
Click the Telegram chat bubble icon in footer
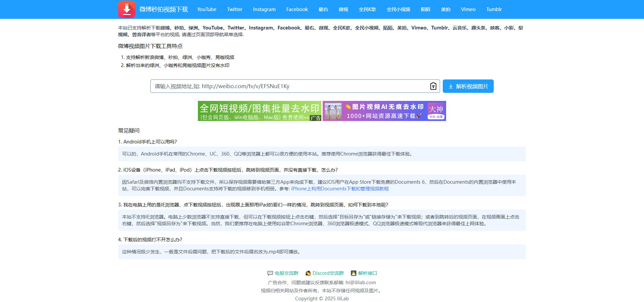click(x=270, y=273)
